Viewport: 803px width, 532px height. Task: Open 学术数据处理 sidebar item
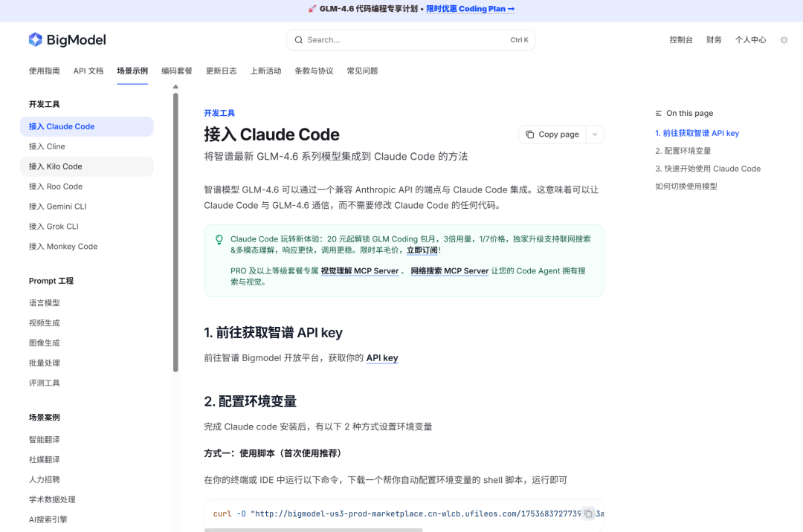point(86,499)
